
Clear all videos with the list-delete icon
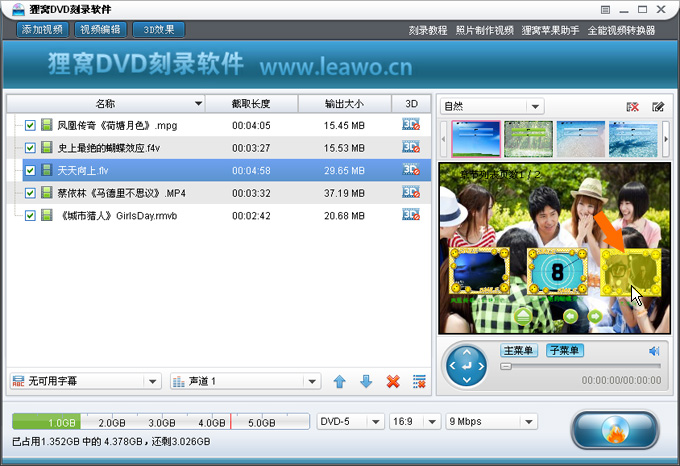(419, 382)
